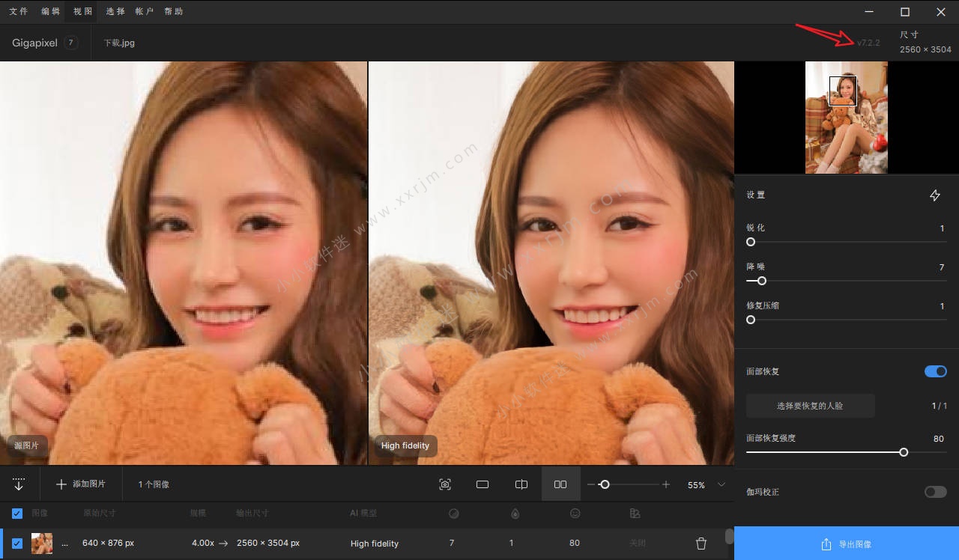Zoom in with the plus icon
959x560 pixels.
666,484
